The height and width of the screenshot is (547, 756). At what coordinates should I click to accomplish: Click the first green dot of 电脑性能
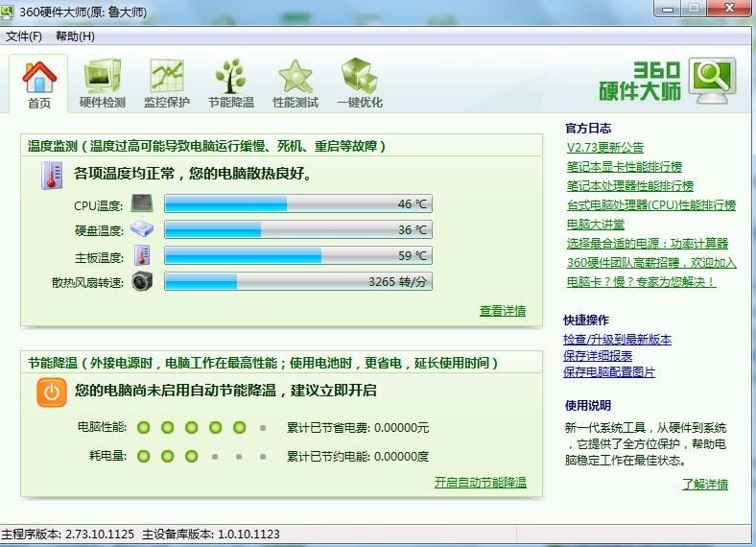click(x=144, y=428)
